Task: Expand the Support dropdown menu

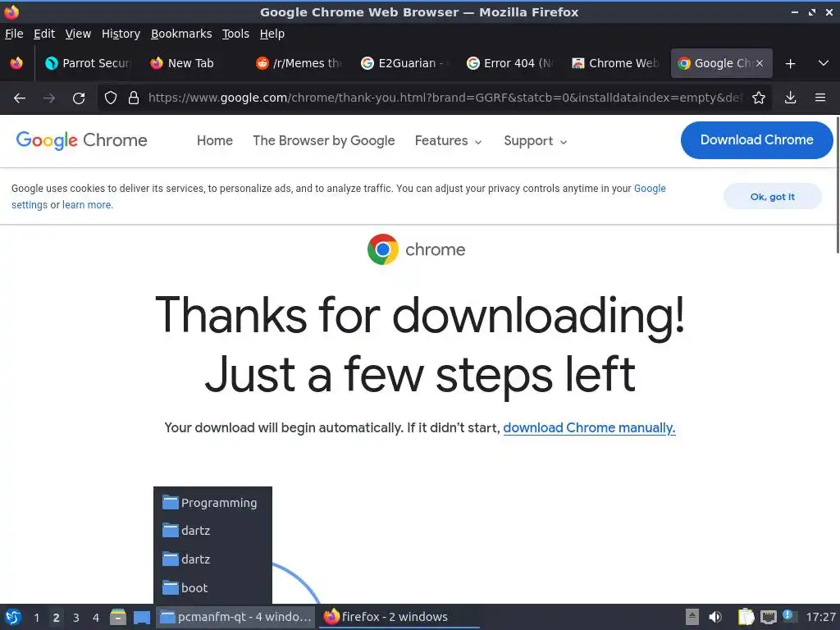Action: [535, 141]
